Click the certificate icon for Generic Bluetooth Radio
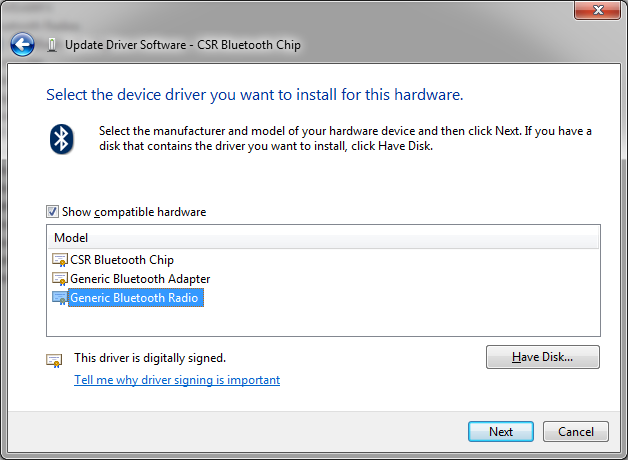Screen dimensions: 628x460 pos(60,298)
